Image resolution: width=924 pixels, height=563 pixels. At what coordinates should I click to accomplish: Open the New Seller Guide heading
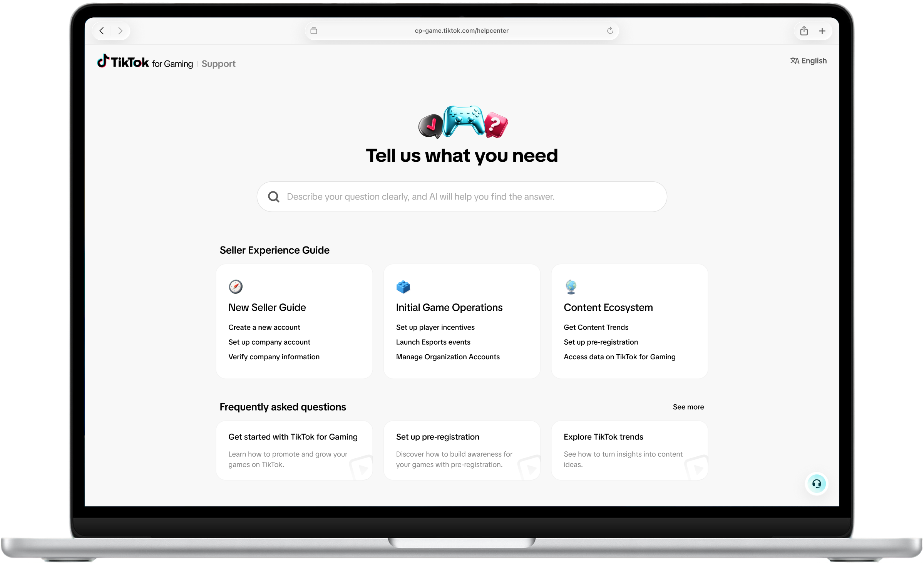coord(267,307)
